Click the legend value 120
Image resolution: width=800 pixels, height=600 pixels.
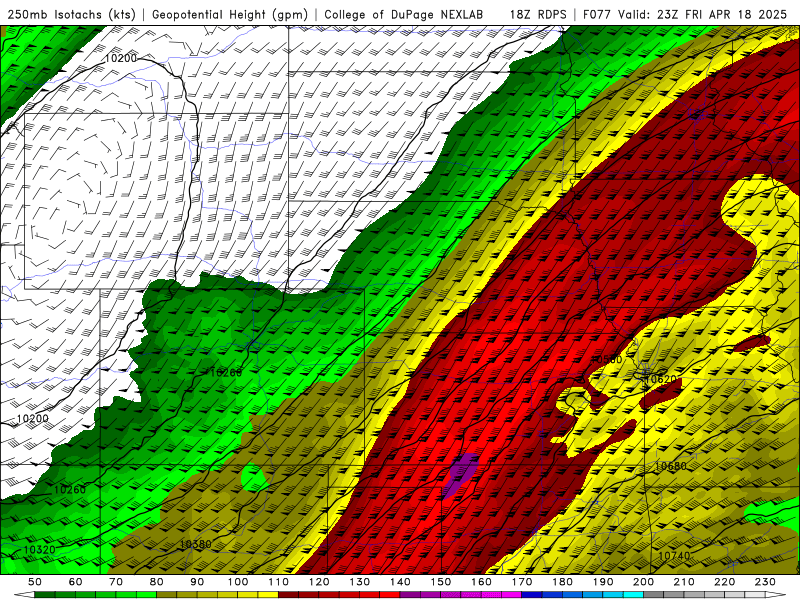coord(319,582)
